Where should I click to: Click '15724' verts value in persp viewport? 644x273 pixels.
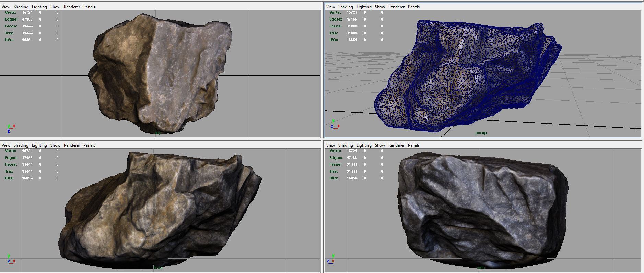pos(352,12)
